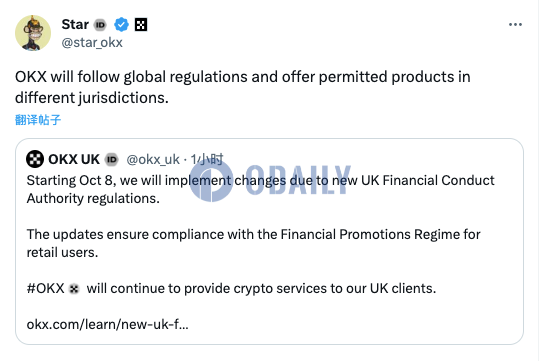Click the OKX emoji icon after hashtag
540x361 pixels.
[x=74, y=289]
